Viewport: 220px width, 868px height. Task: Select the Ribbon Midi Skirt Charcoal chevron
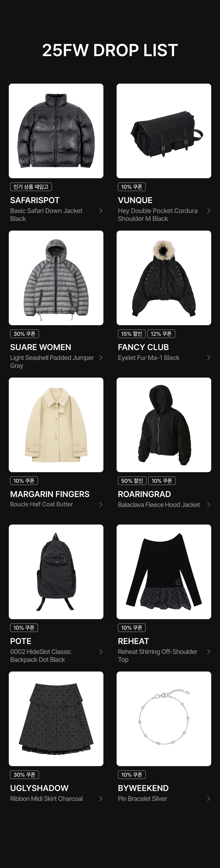[x=101, y=798]
